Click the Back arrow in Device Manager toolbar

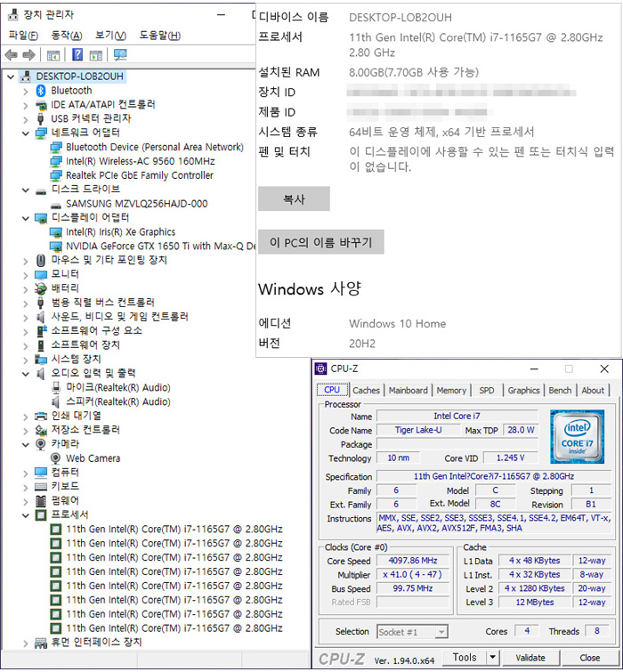pyautogui.click(x=11, y=55)
